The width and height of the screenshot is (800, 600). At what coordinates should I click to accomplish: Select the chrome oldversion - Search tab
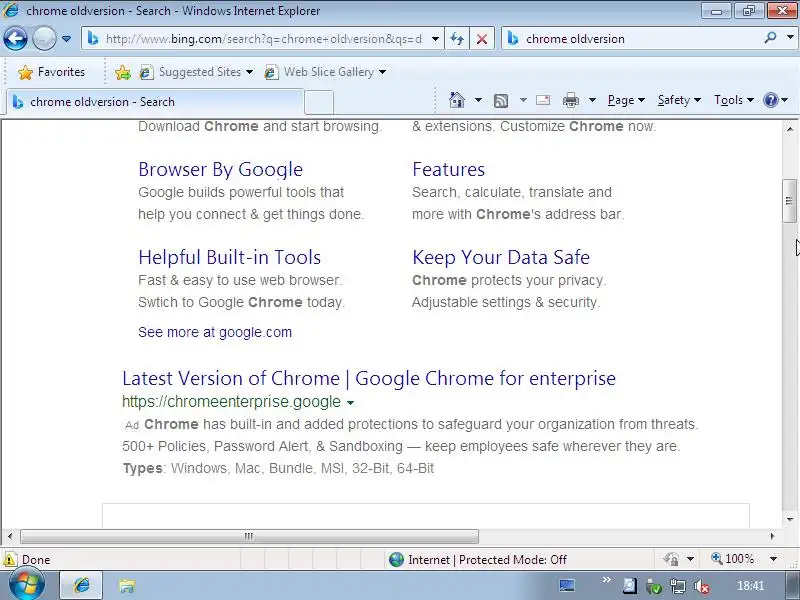tap(155, 102)
